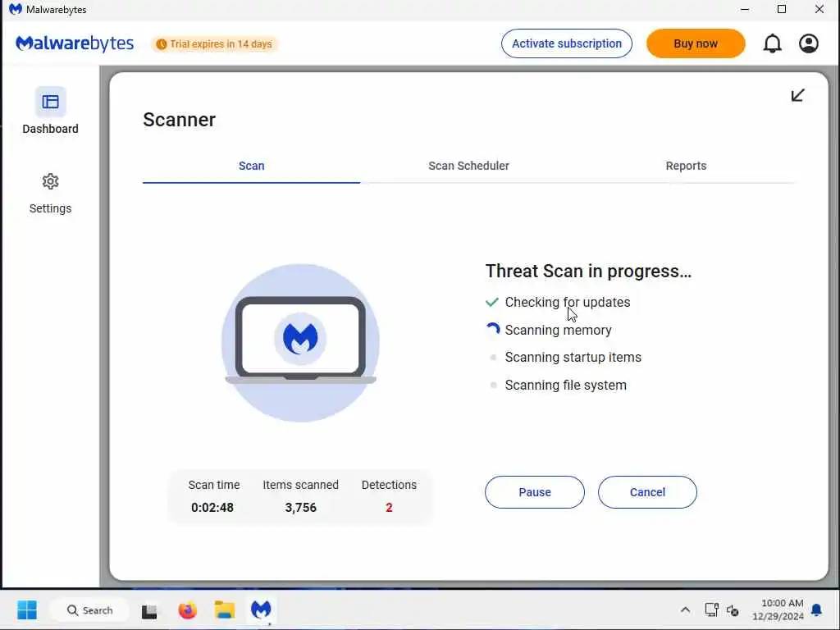Open Windows Start menu
Image resolution: width=840 pixels, height=630 pixels.
point(27,609)
